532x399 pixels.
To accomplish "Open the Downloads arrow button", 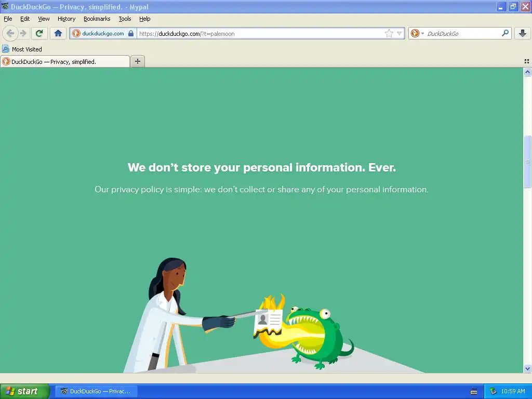I will click(522, 33).
